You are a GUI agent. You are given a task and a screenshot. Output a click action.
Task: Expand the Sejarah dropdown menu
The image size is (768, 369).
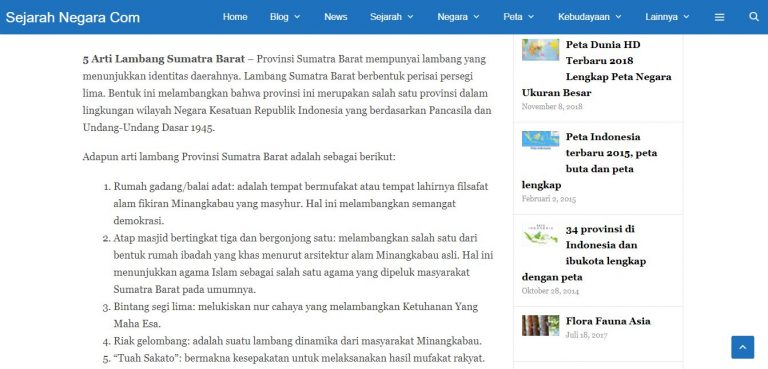point(391,17)
